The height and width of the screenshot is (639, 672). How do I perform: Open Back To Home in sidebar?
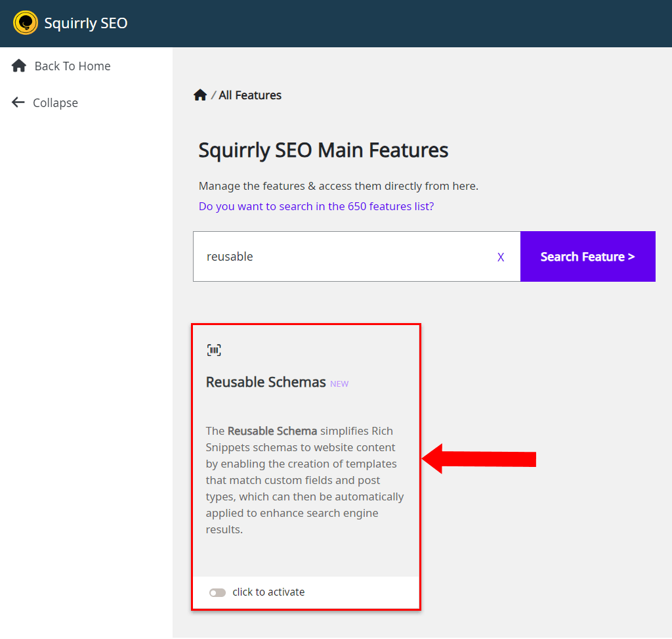tap(61, 66)
